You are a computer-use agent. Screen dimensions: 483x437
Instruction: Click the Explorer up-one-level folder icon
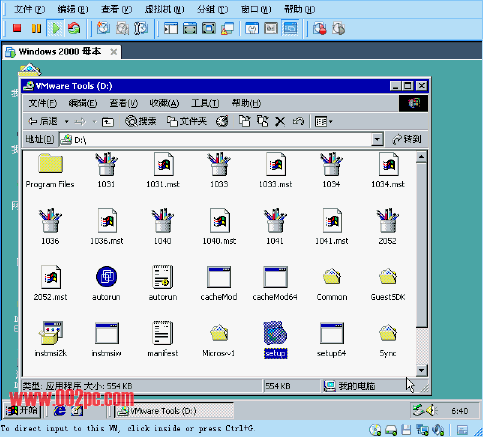pos(108,122)
